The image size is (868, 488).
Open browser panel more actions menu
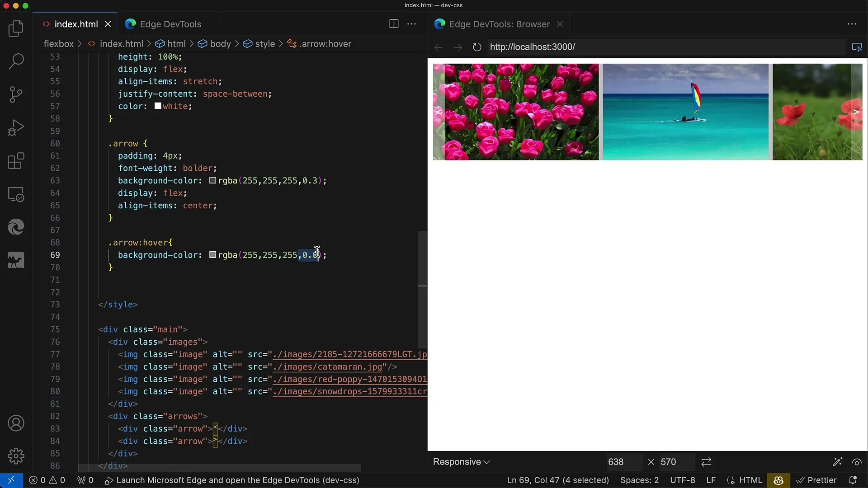852,24
